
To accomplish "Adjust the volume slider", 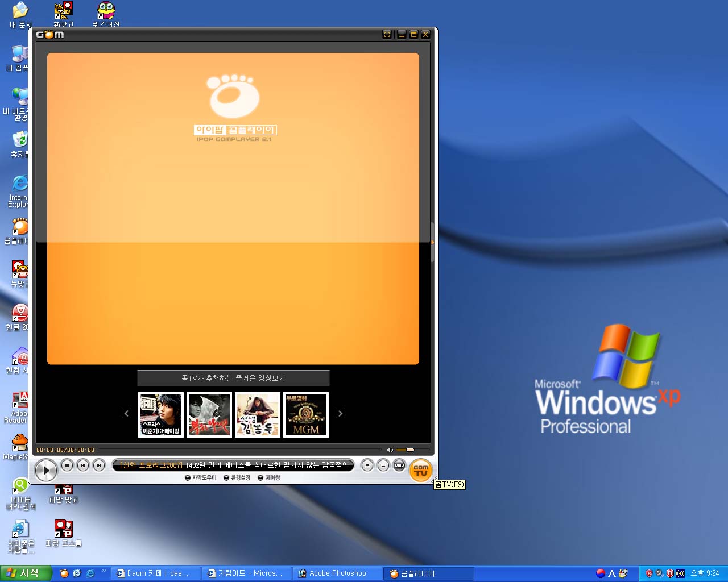I will pyautogui.click(x=412, y=450).
